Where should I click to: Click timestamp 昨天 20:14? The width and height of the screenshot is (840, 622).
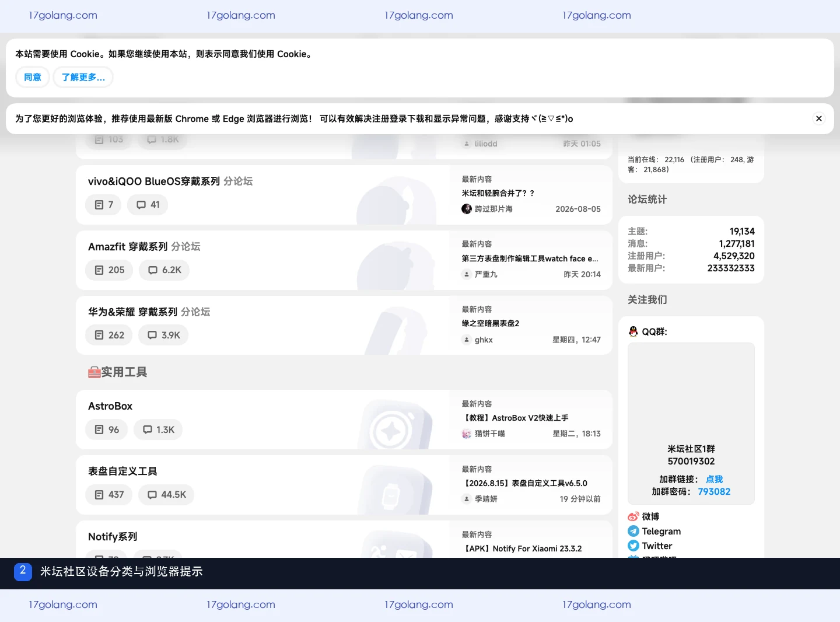(582, 274)
